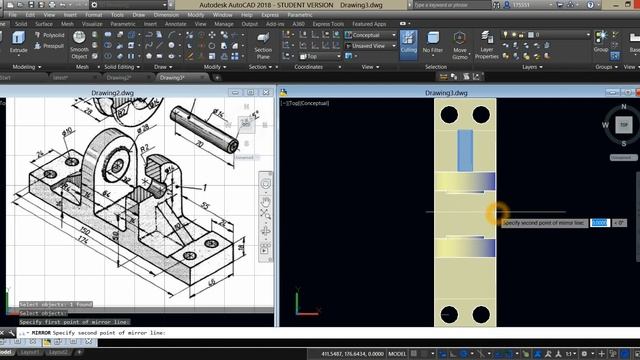Click the keyword search field
The height and width of the screenshot is (360, 640).
coord(451,5)
